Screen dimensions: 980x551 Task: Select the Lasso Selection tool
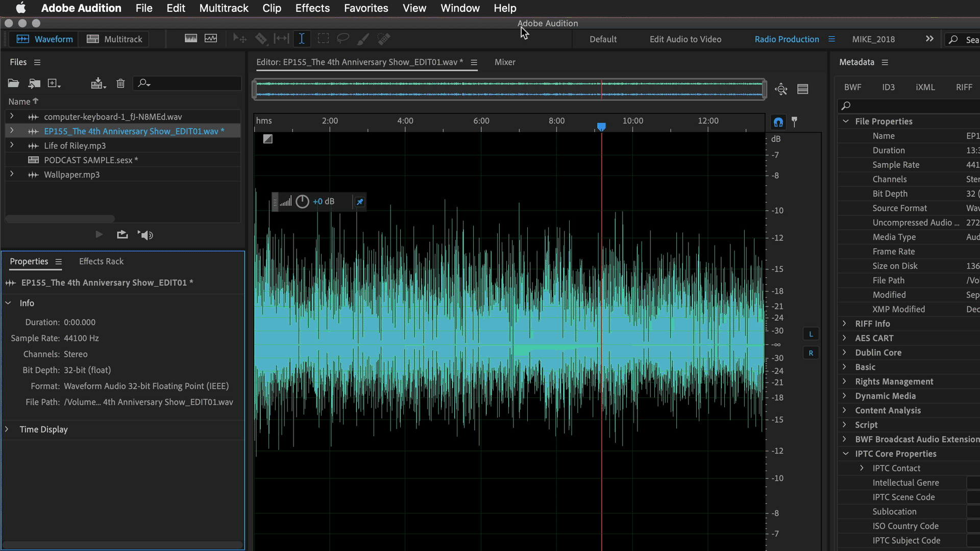pos(343,39)
